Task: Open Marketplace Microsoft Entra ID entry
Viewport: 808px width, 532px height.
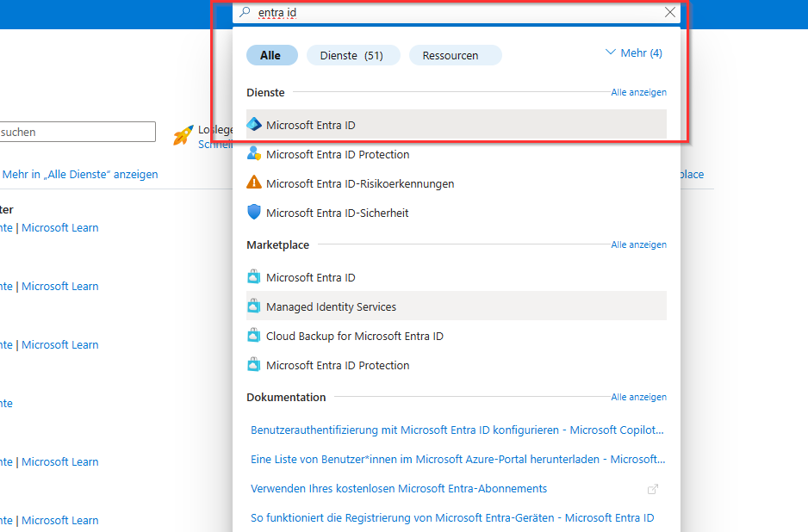Action: (456, 277)
